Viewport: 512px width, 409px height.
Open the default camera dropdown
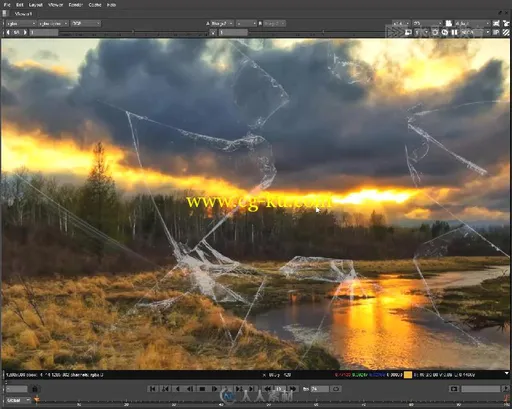pyautogui.click(x=472, y=23)
